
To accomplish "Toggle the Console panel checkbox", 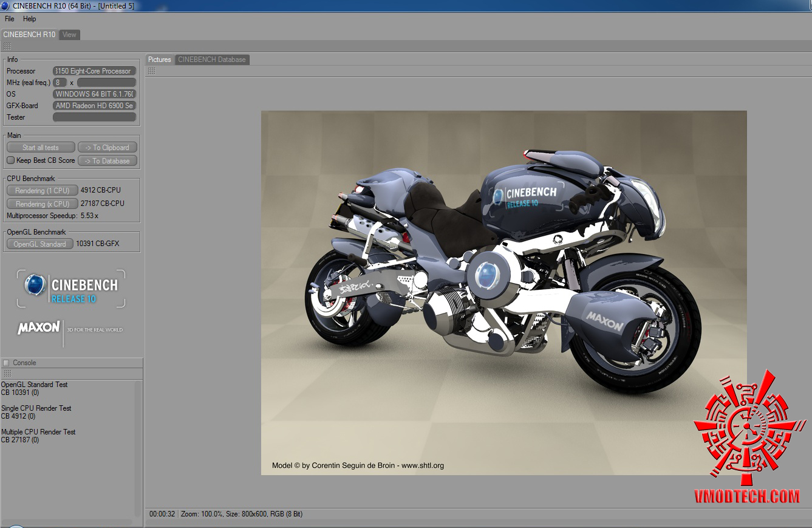I will tap(6, 363).
